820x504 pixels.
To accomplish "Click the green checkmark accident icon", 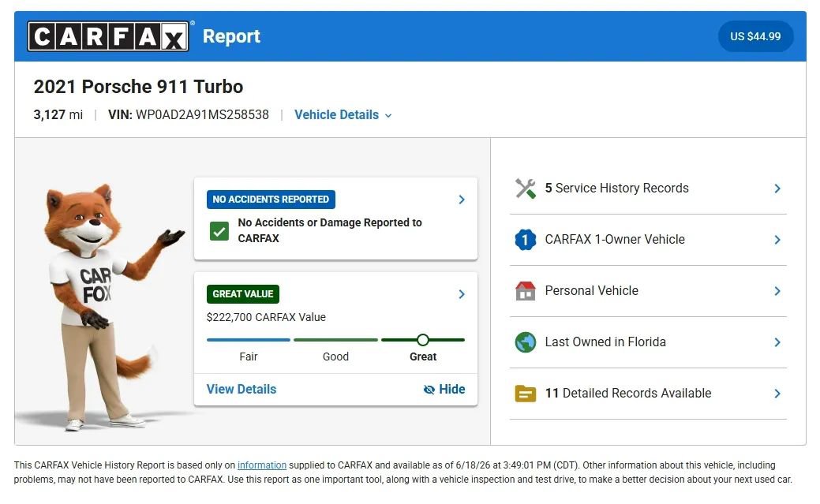I will click(219, 230).
